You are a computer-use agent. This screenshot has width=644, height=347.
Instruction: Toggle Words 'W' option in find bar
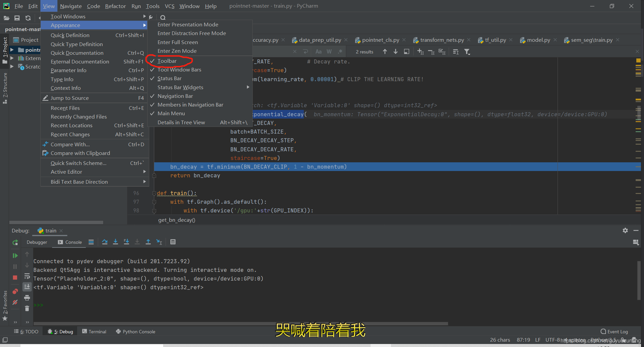pos(329,51)
